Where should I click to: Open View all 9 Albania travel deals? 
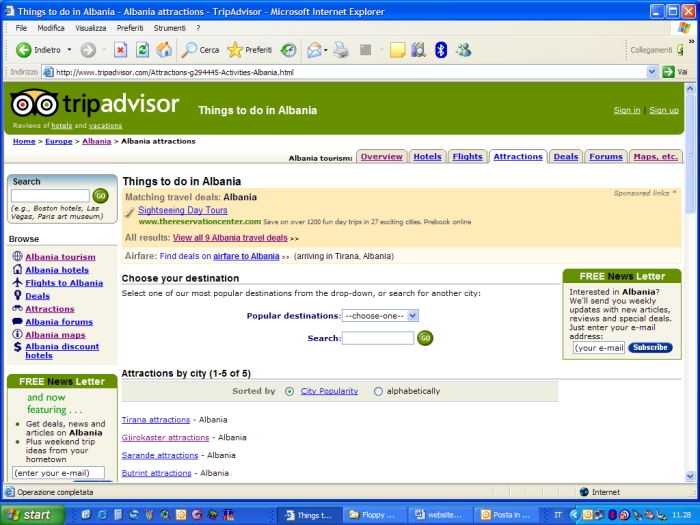230,238
